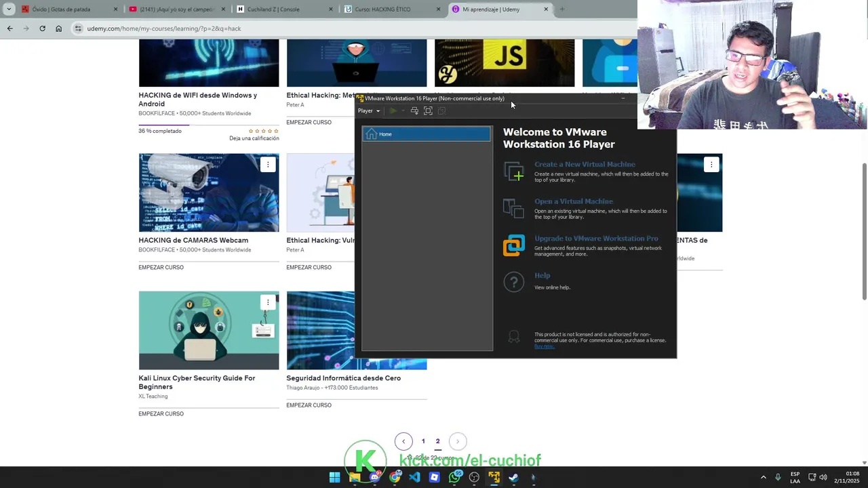This screenshot has height=488, width=868.
Task: Open options menu on Kali Linux card
Action: [x=268, y=302]
